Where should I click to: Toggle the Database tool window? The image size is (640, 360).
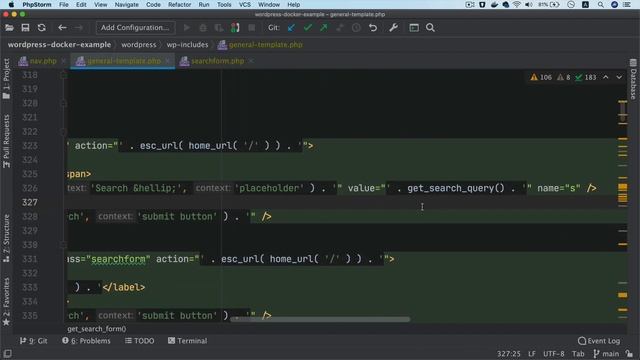(x=633, y=80)
